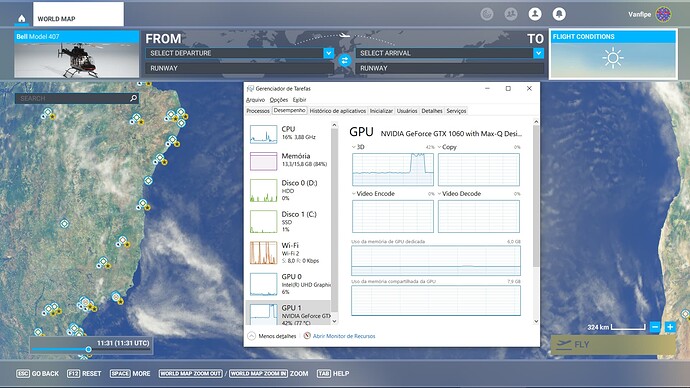
Task: Click Abrir Monitor de Recursos link
Action: coord(344,336)
